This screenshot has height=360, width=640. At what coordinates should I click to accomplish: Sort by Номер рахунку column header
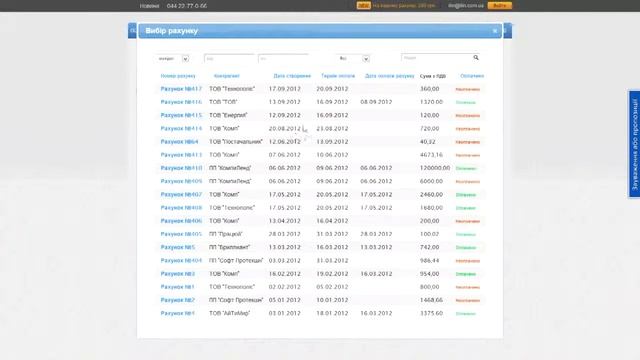(178, 76)
